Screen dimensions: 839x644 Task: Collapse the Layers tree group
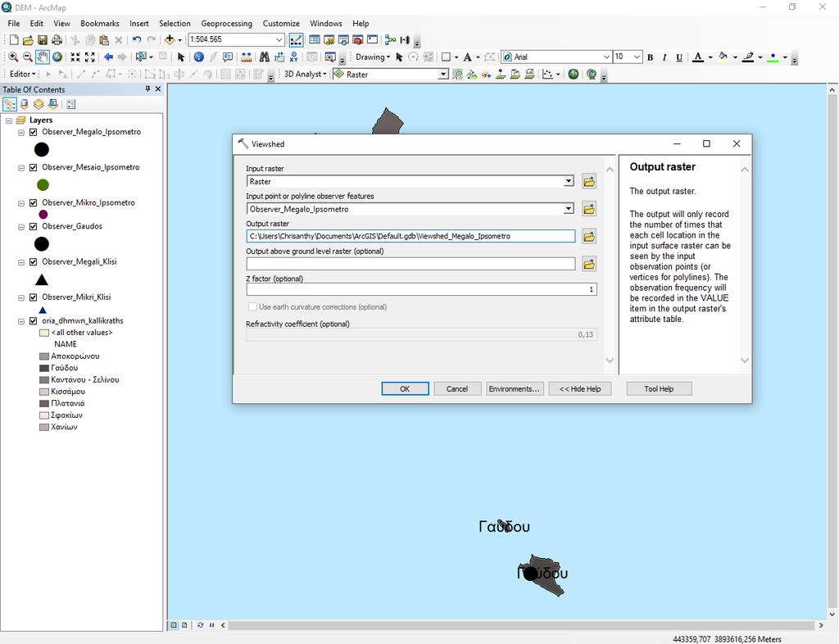pos(9,120)
